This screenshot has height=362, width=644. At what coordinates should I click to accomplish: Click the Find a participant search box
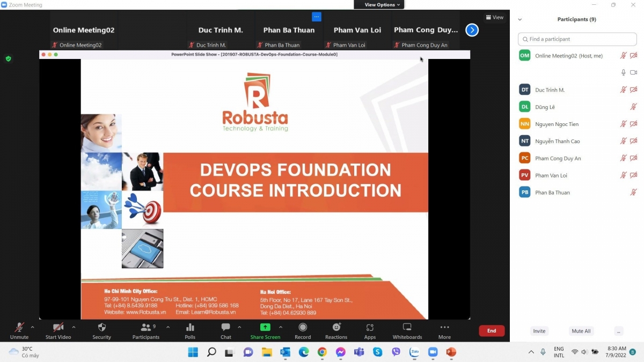coord(577,39)
